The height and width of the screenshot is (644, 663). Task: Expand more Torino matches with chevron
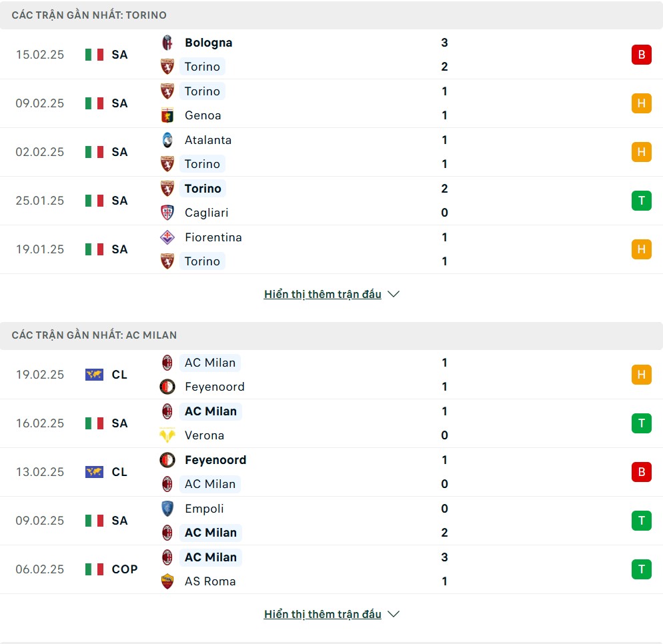click(394, 294)
